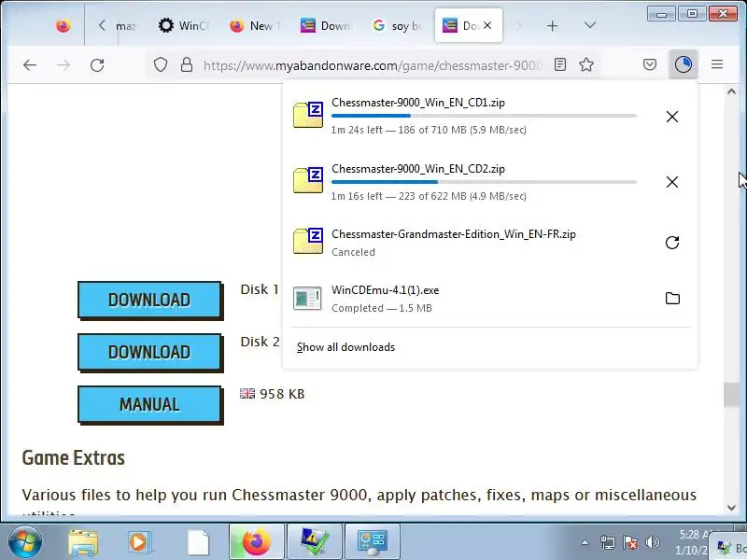Toggle reader view icon
Screen dimensions: 747x560
point(560,64)
